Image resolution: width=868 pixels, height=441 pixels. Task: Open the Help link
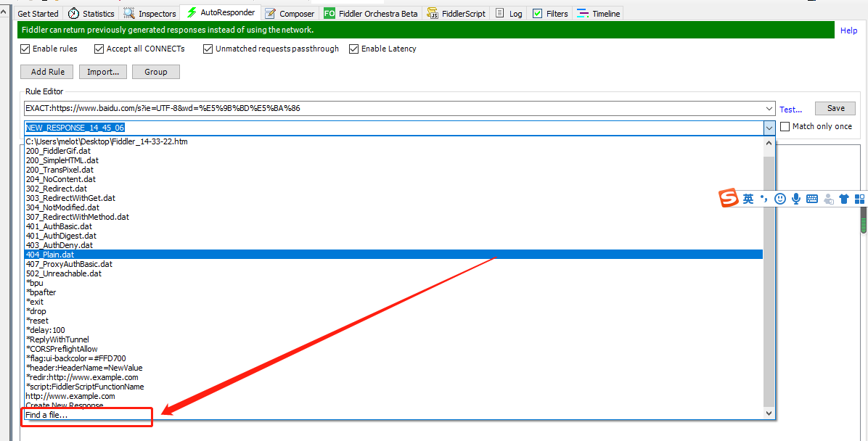pyautogui.click(x=848, y=30)
